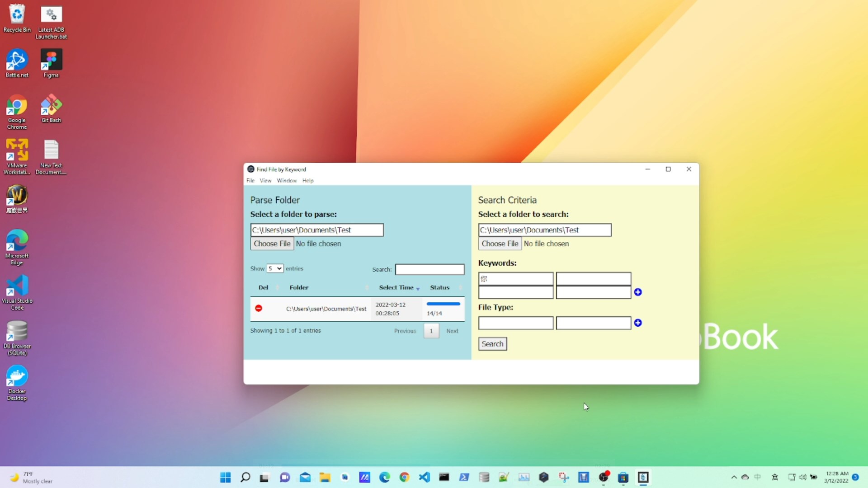The height and width of the screenshot is (488, 868).
Task: Click the Search button in Search Criteria
Action: [492, 344]
